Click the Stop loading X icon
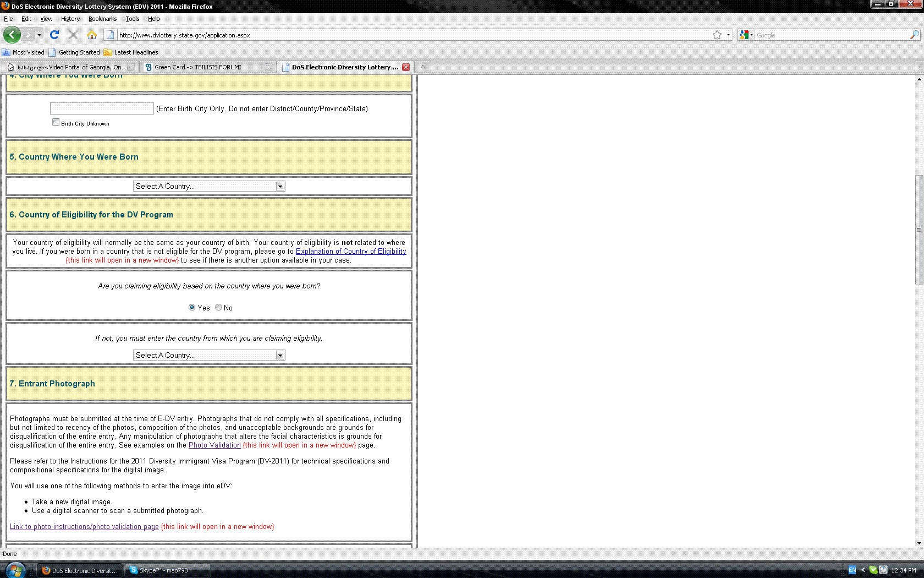This screenshot has height=578, width=924. (x=73, y=35)
